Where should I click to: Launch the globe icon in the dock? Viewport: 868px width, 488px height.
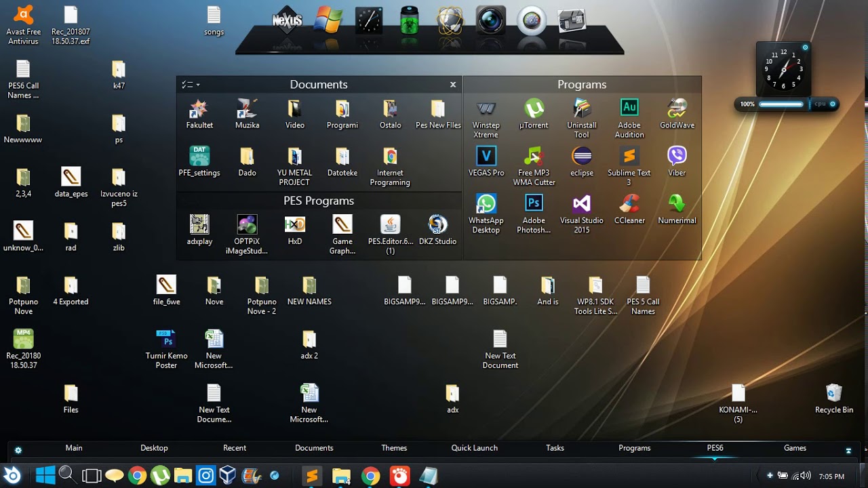tap(450, 20)
